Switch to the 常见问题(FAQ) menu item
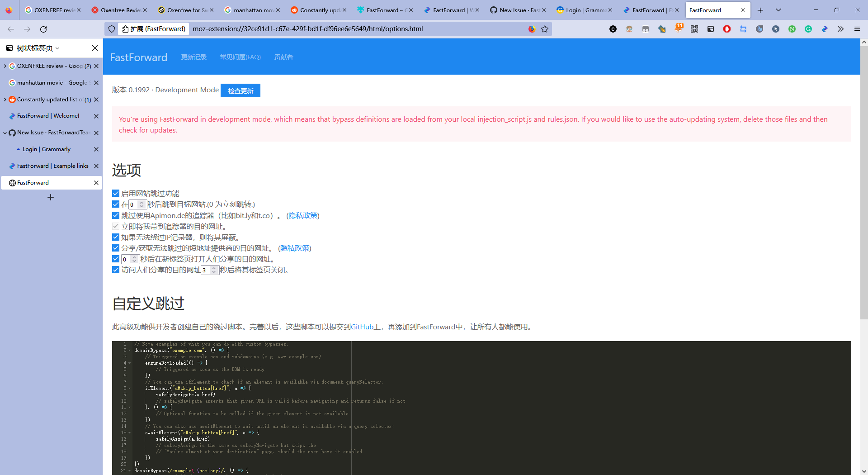The image size is (868, 475). tap(240, 57)
